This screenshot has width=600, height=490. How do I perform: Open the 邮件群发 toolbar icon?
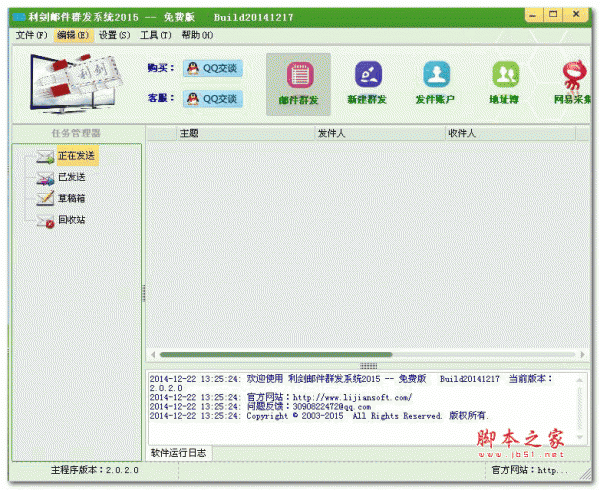(x=298, y=84)
